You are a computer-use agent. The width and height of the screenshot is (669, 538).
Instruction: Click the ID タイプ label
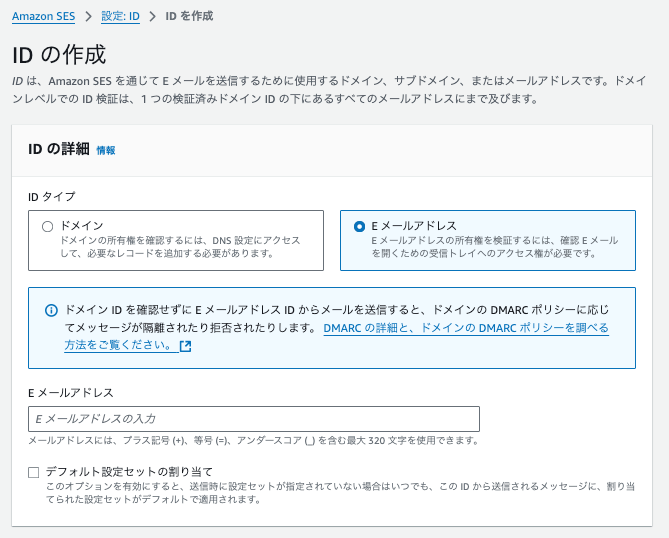point(52,197)
